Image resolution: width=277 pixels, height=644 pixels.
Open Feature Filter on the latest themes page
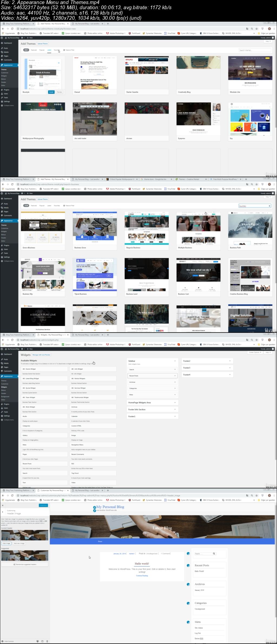pos(69,50)
